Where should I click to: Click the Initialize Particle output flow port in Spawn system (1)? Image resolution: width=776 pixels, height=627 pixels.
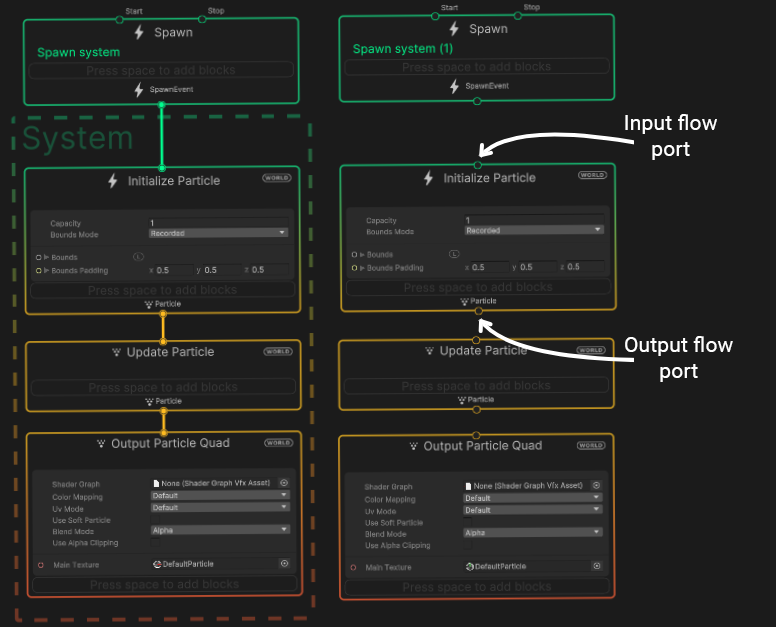pyautogui.click(x=478, y=312)
